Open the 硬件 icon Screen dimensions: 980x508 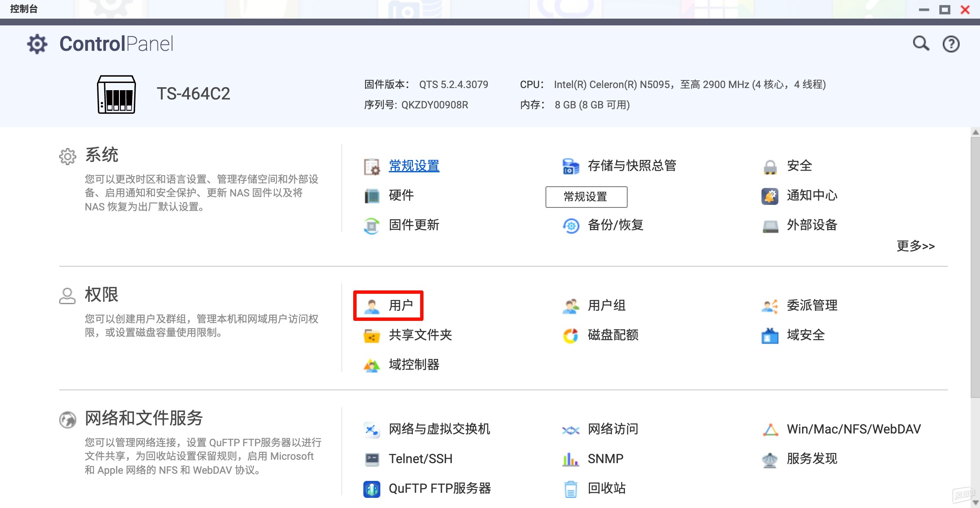[x=372, y=196]
